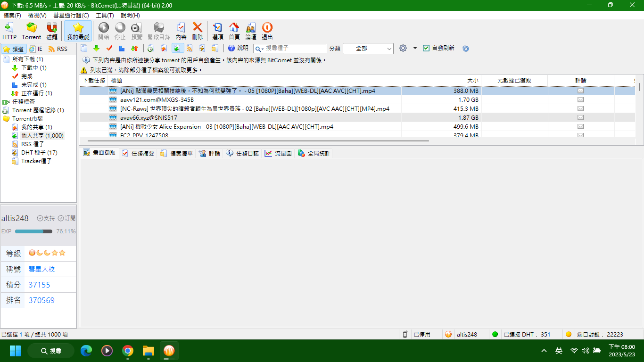The image size is (644, 362).
Task: Switch to the 檔案清單 tab
Action: 177,153
